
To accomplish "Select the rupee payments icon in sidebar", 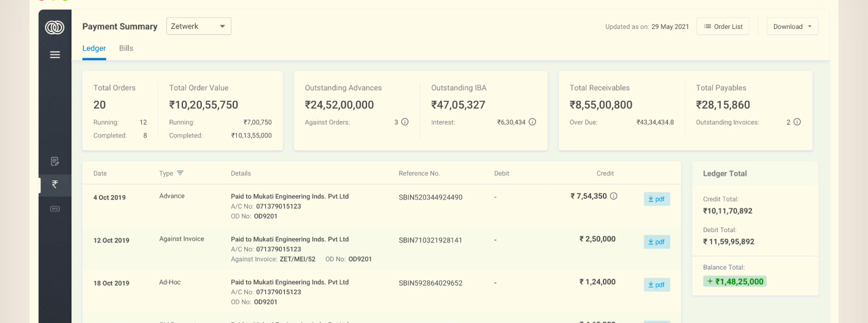I will click(55, 184).
